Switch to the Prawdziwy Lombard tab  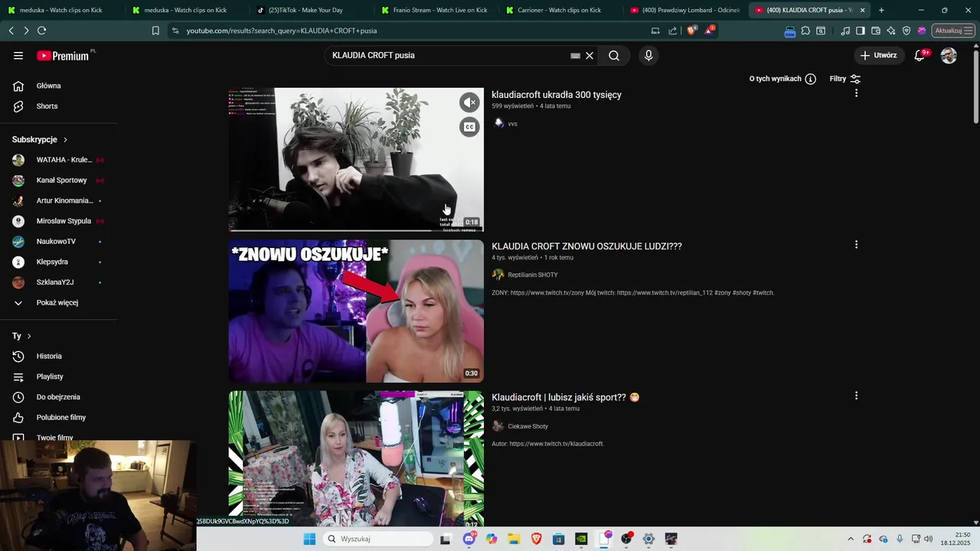pyautogui.click(x=684, y=10)
